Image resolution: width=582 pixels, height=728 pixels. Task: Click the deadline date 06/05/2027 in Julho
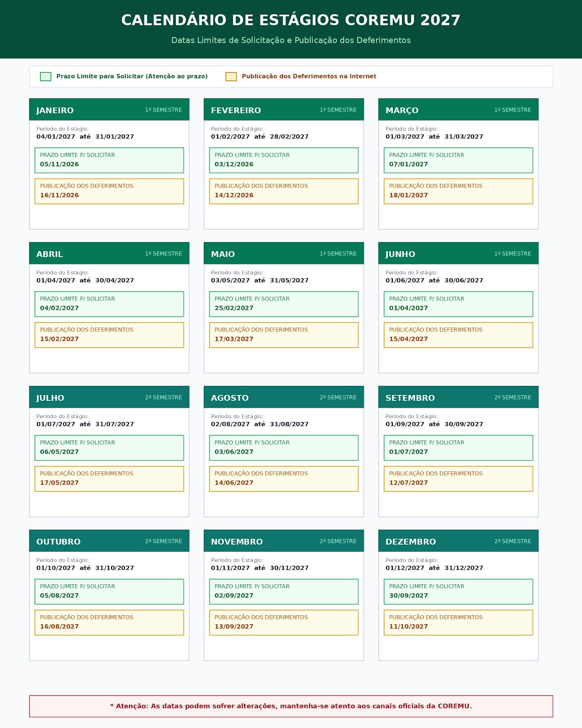coord(59,452)
